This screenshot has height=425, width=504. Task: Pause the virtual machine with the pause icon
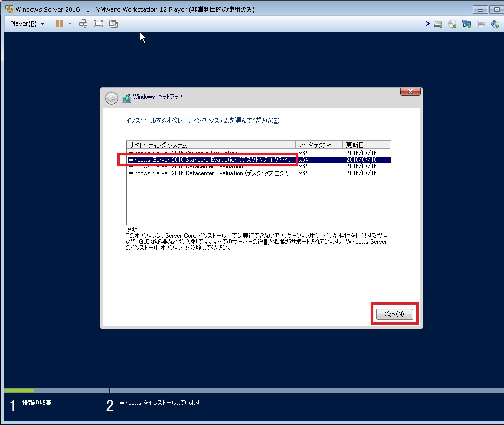59,24
